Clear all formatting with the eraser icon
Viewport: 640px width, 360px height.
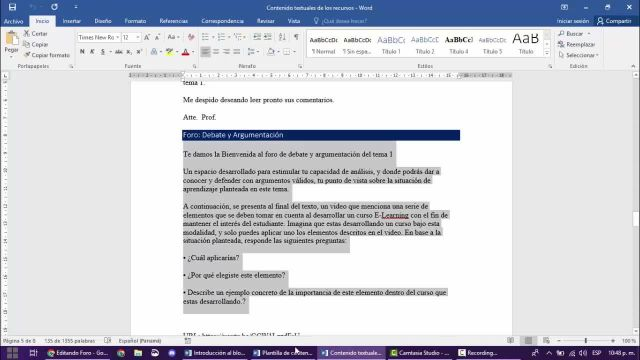click(191, 37)
